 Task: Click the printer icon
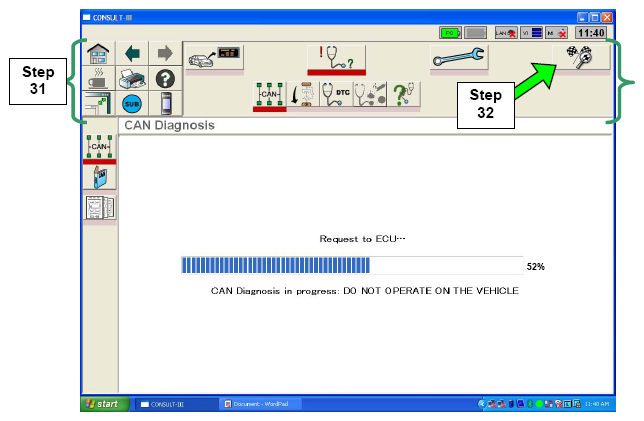coord(133,78)
